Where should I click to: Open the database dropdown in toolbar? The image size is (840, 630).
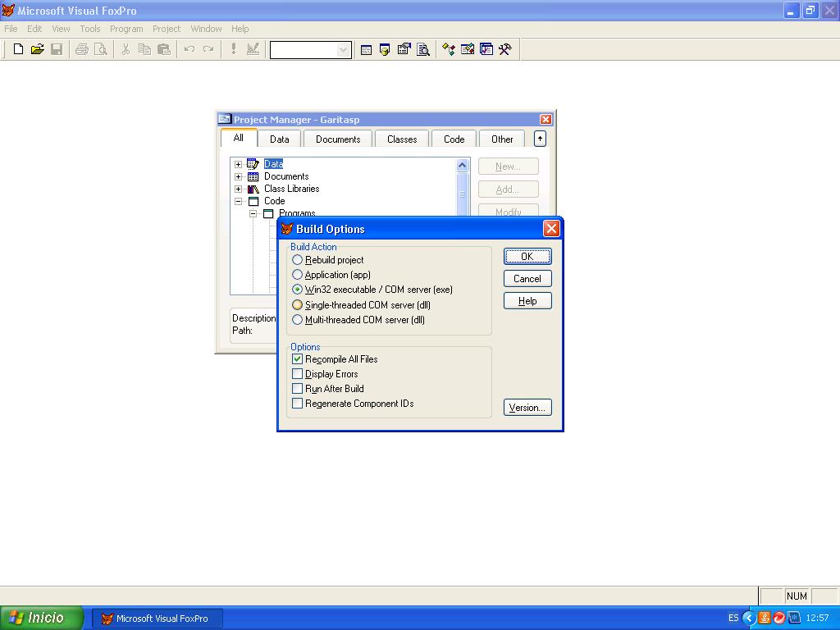tap(343, 50)
